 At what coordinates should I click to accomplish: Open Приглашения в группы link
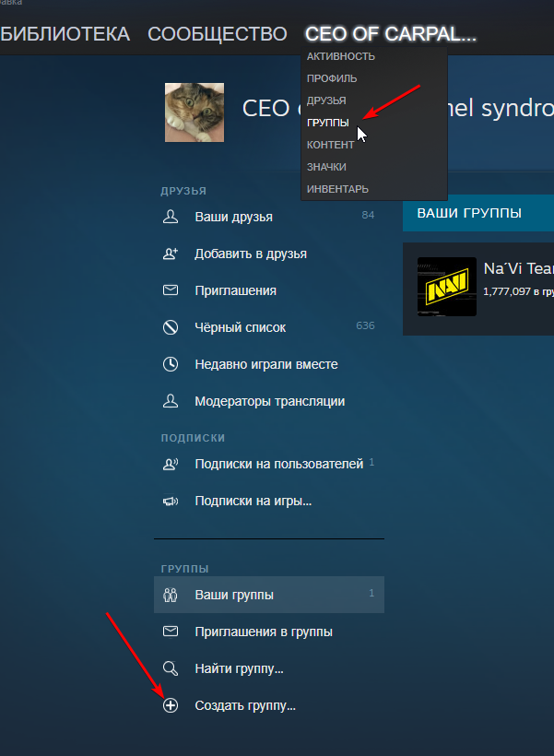pyautogui.click(x=263, y=632)
